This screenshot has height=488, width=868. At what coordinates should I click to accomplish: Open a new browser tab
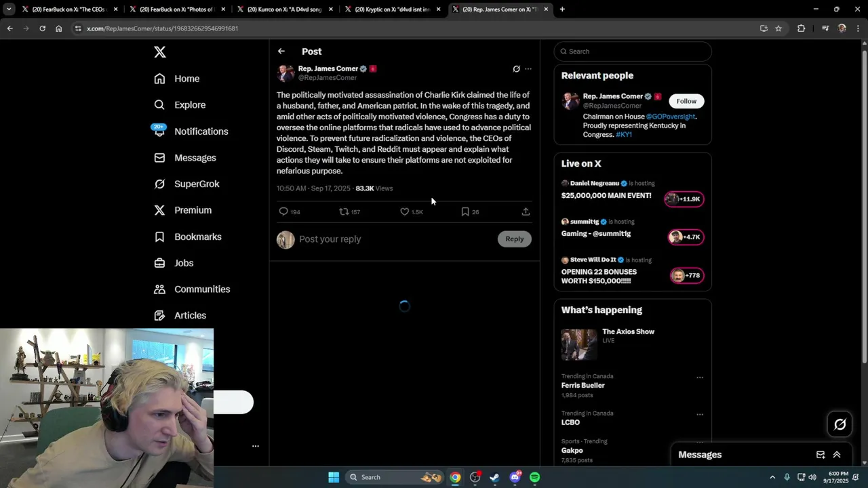tap(562, 9)
